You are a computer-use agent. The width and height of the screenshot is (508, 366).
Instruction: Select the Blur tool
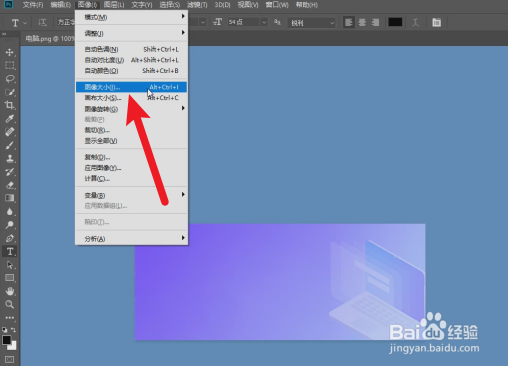(x=10, y=212)
